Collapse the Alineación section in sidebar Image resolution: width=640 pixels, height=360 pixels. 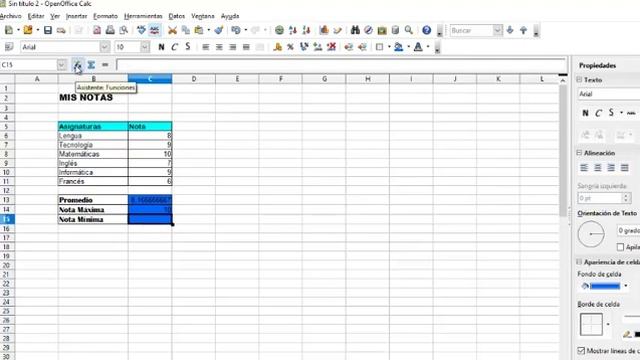[579, 153]
